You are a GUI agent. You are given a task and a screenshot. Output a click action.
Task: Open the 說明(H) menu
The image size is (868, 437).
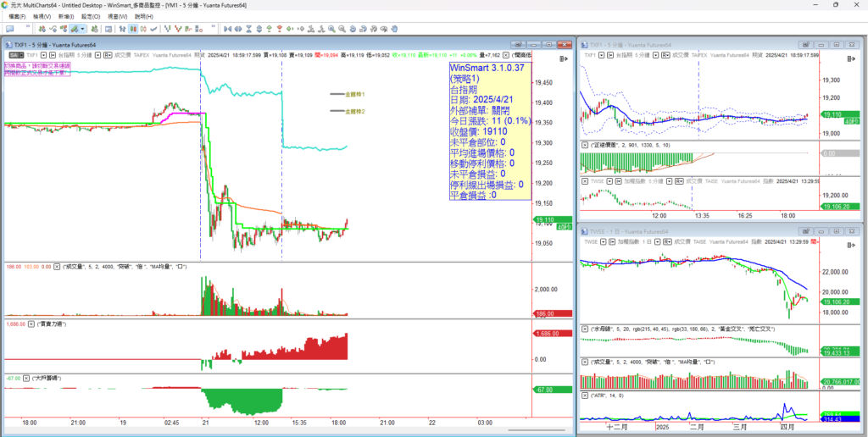coord(144,17)
